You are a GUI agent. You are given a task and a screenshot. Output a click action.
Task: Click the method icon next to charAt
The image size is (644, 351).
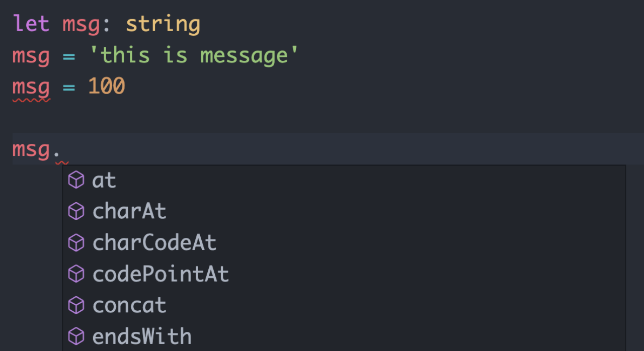pyautogui.click(x=76, y=212)
